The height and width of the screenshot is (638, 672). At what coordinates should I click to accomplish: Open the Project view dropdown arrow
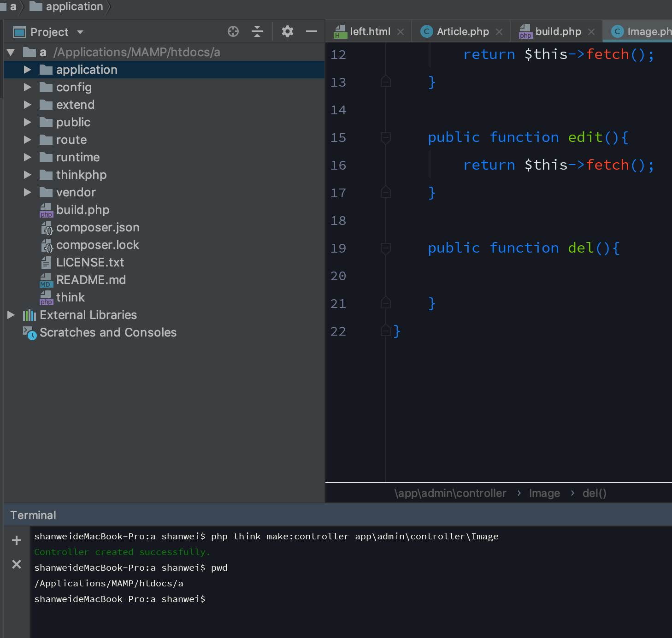tap(80, 32)
